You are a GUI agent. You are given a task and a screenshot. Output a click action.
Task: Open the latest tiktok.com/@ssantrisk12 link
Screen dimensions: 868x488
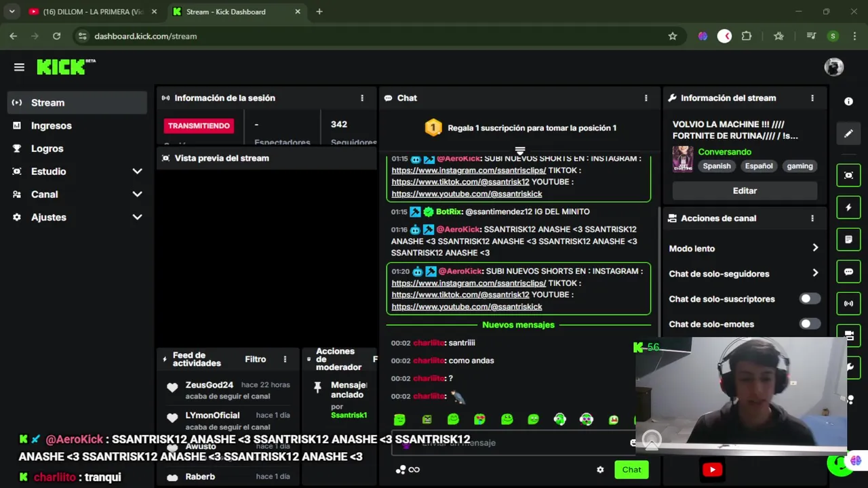click(460, 295)
